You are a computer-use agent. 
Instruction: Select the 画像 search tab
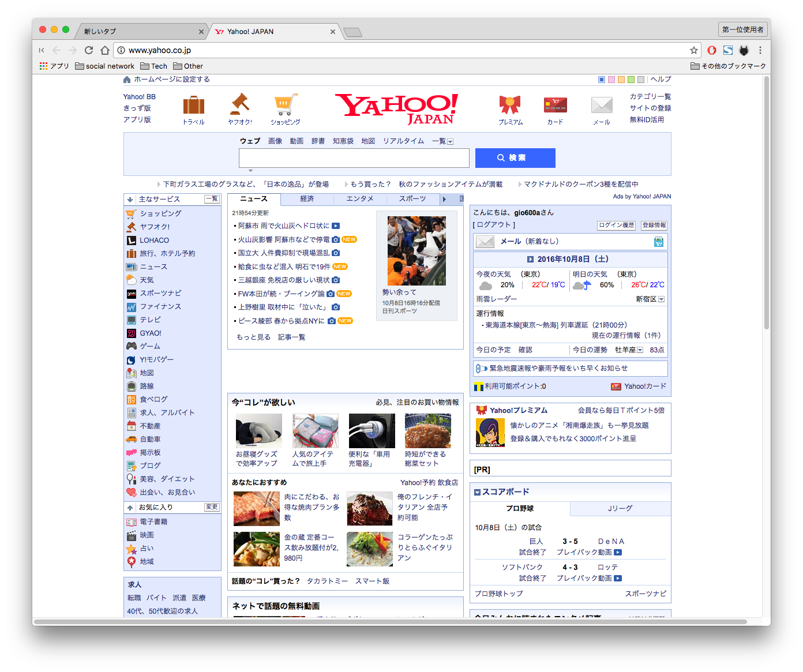[275, 141]
